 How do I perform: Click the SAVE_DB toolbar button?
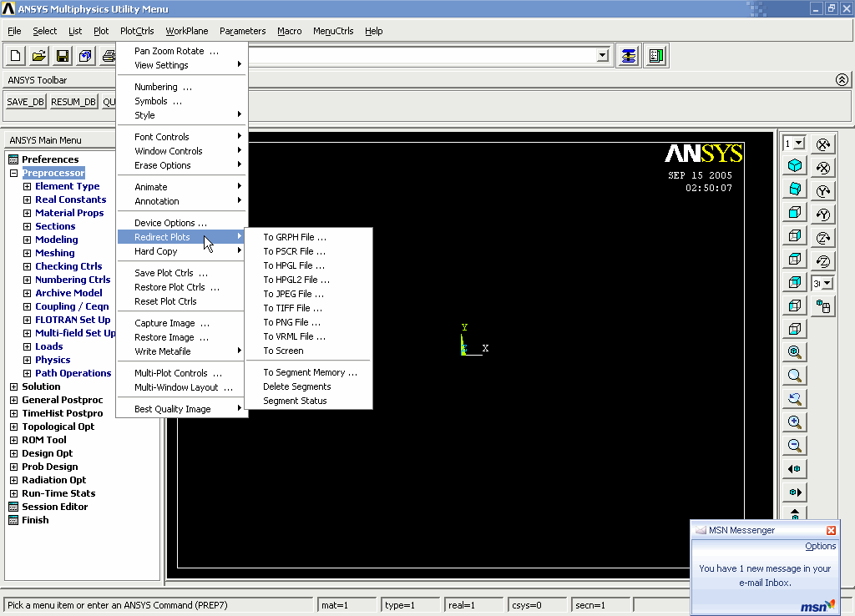tap(26, 102)
